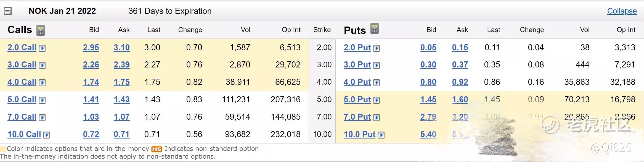The height and width of the screenshot is (162, 644).
Task: Click the Collapse link at top right
Action: (x=622, y=11)
